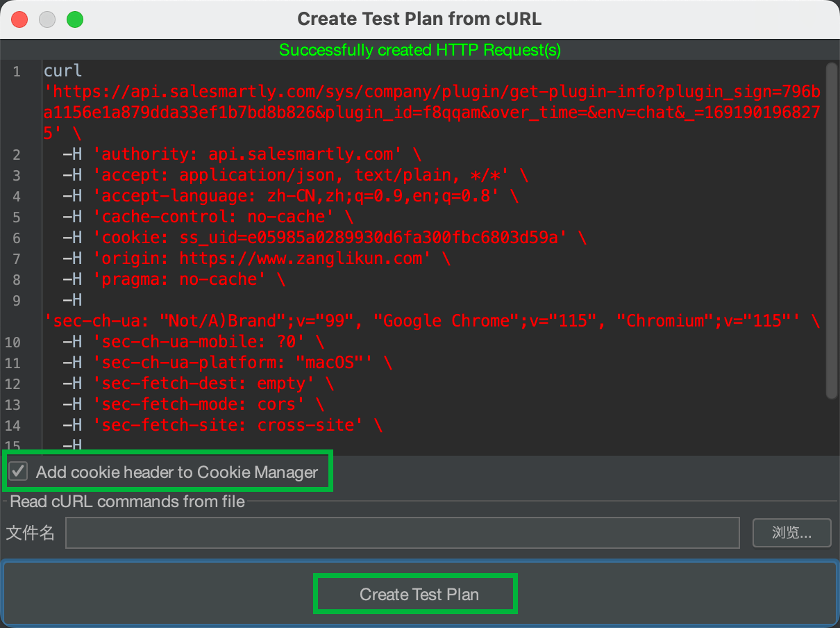Click the Successfully created HTTP Request(s) message
Viewport: 840px width, 628px height.
click(419, 50)
